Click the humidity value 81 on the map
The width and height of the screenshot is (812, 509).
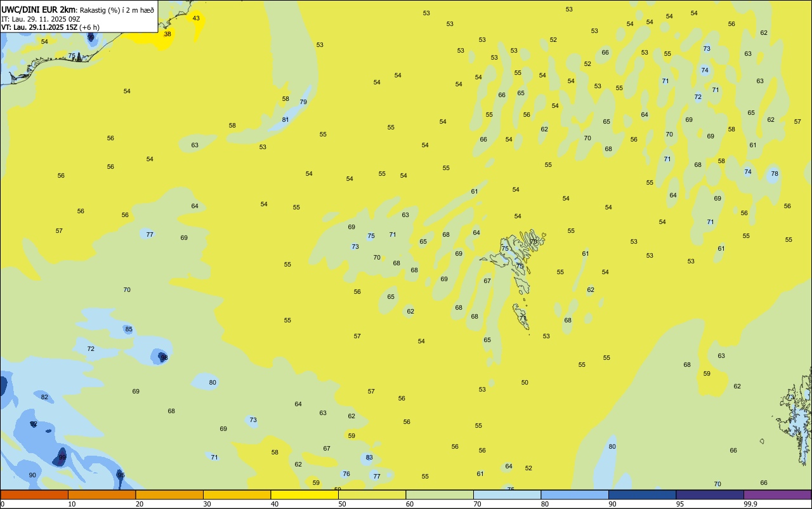click(x=285, y=120)
